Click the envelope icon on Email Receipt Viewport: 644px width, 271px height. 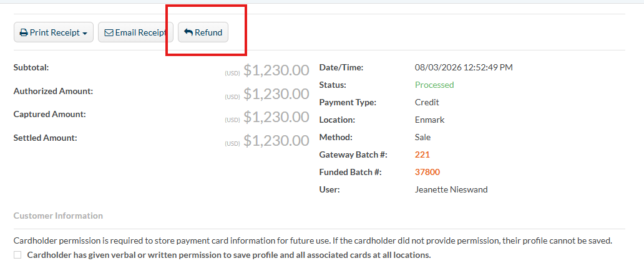click(109, 33)
